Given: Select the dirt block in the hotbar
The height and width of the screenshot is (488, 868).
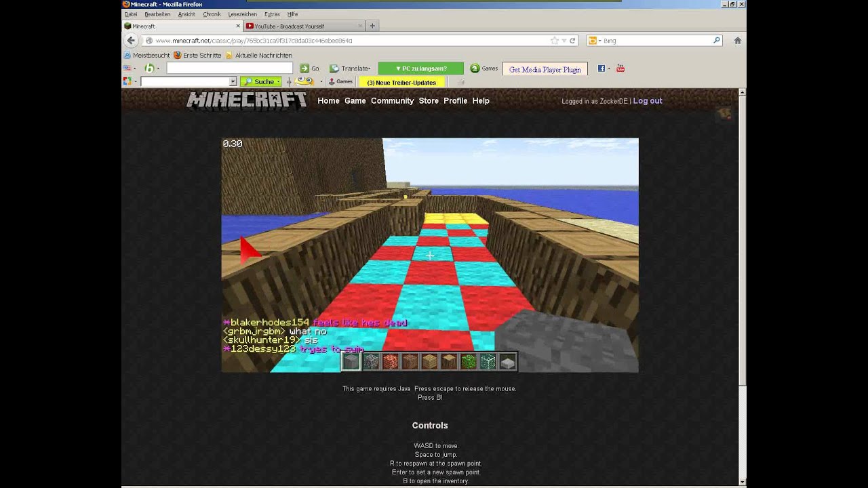Looking at the screenshot, I should click(x=410, y=362).
